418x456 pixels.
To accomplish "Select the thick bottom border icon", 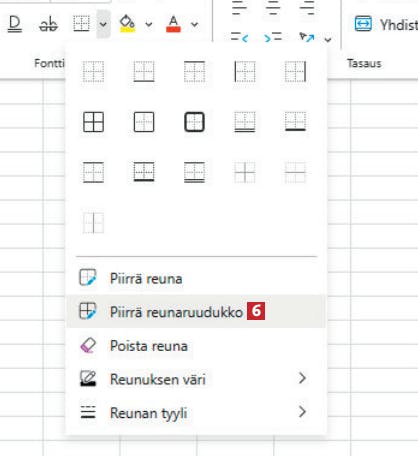I will tap(295, 122).
